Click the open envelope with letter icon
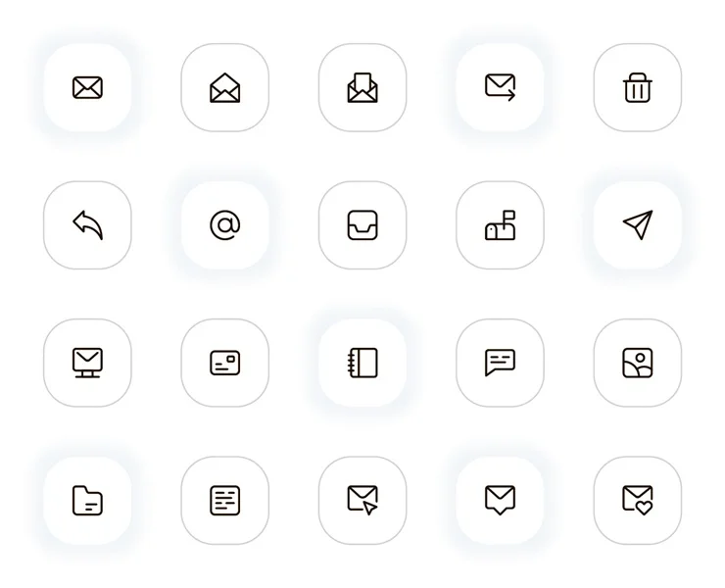This screenshot has width=725, height=588. click(x=362, y=87)
